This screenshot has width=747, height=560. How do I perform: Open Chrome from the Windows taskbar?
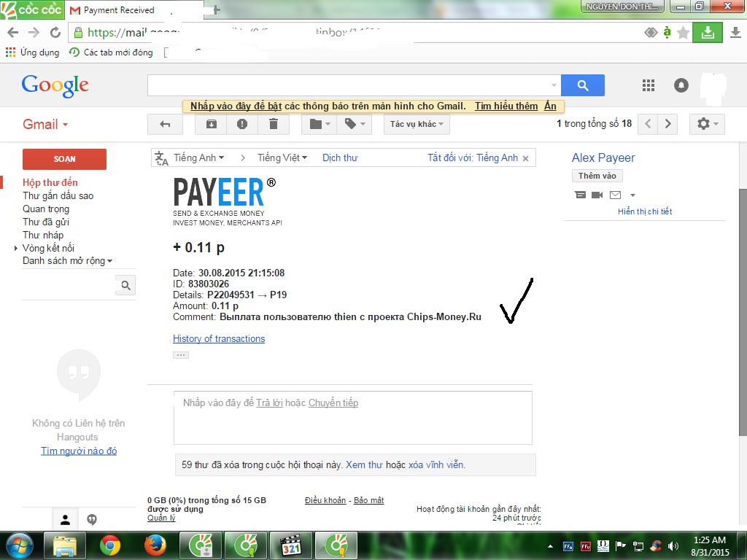(110, 545)
